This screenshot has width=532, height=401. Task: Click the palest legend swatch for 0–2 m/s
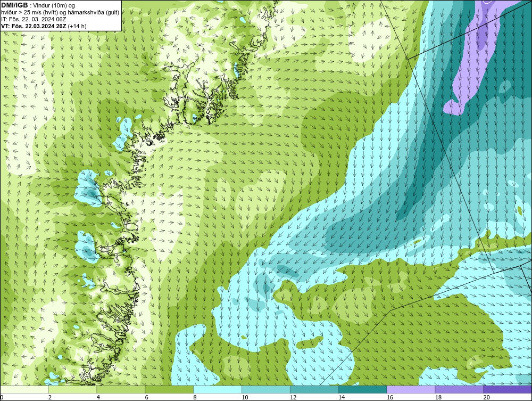pos(24,389)
